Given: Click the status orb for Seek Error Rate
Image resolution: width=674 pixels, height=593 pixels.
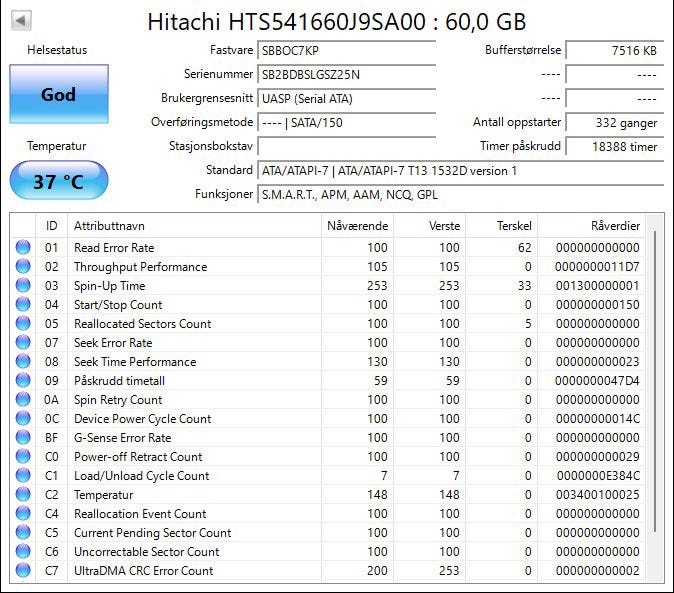Looking at the screenshot, I should point(23,342).
